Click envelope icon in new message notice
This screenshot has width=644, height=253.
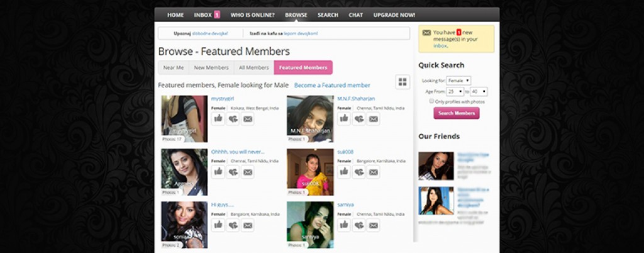(426, 33)
